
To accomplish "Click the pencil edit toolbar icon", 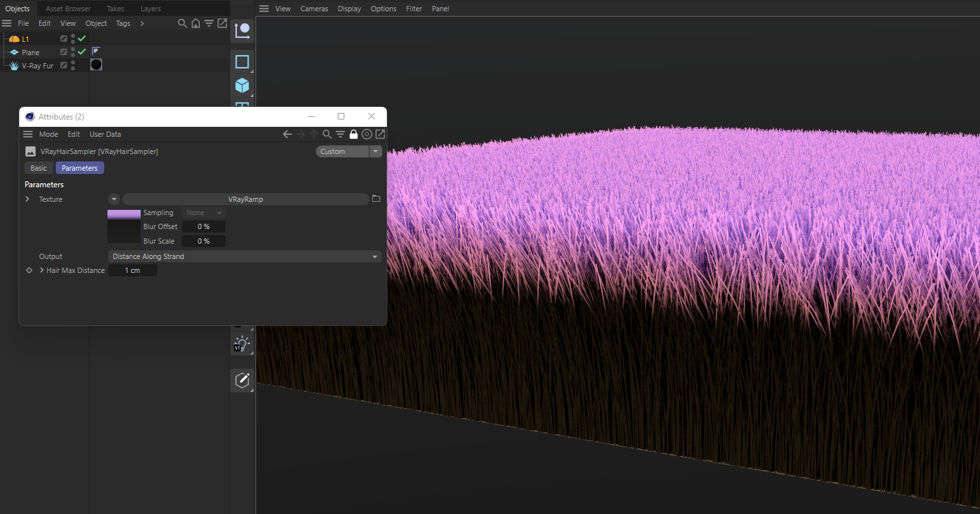I will tap(242, 381).
